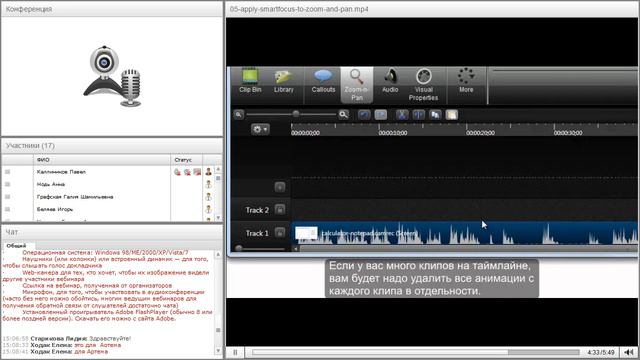Click the Paste timeline button

point(451,115)
